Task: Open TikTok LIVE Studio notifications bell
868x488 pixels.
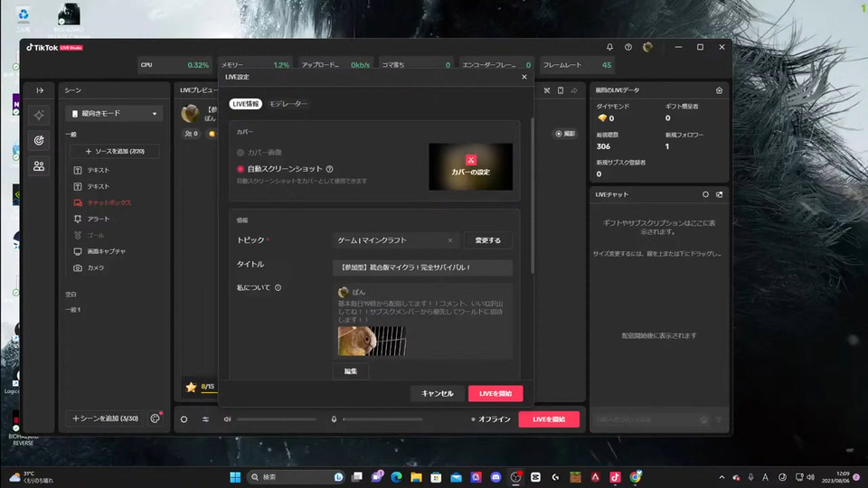Action: [x=609, y=47]
